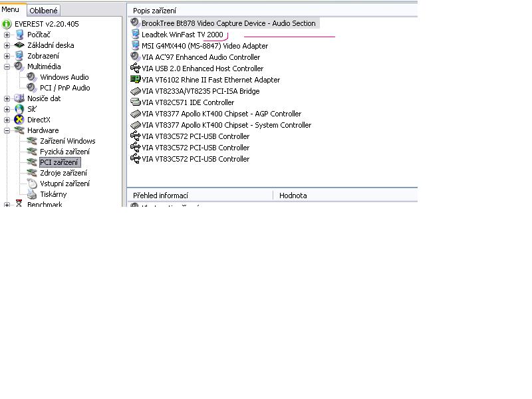
Task: Click the Fyzická zařízení card icon
Action: pos(32,152)
